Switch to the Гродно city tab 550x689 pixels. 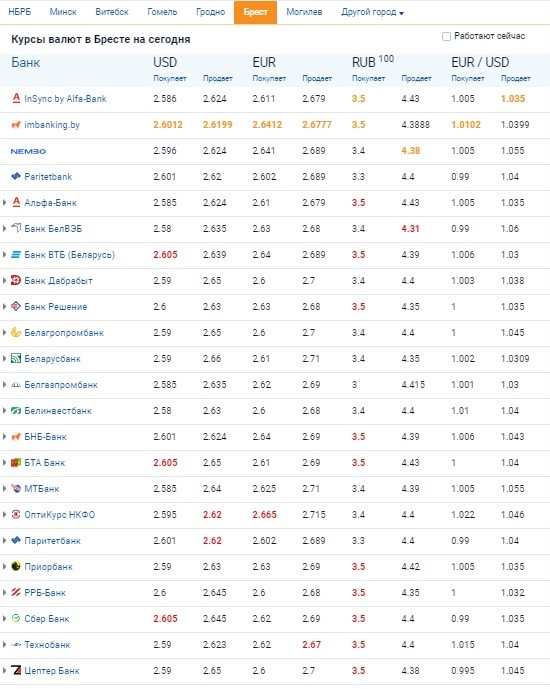pos(210,12)
